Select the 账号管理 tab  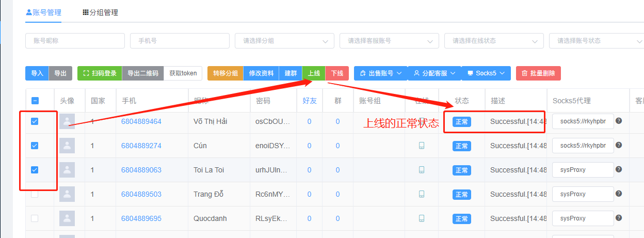click(x=43, y=12)
